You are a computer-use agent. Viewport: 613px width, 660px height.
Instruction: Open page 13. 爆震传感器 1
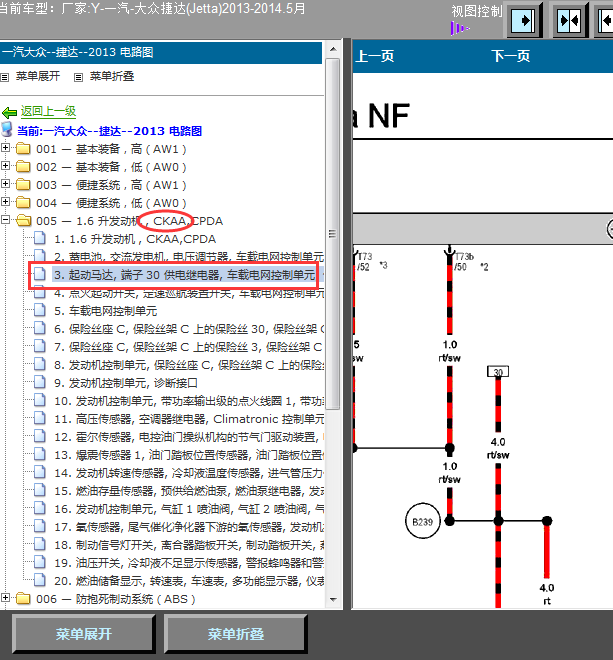pos(189,455)
